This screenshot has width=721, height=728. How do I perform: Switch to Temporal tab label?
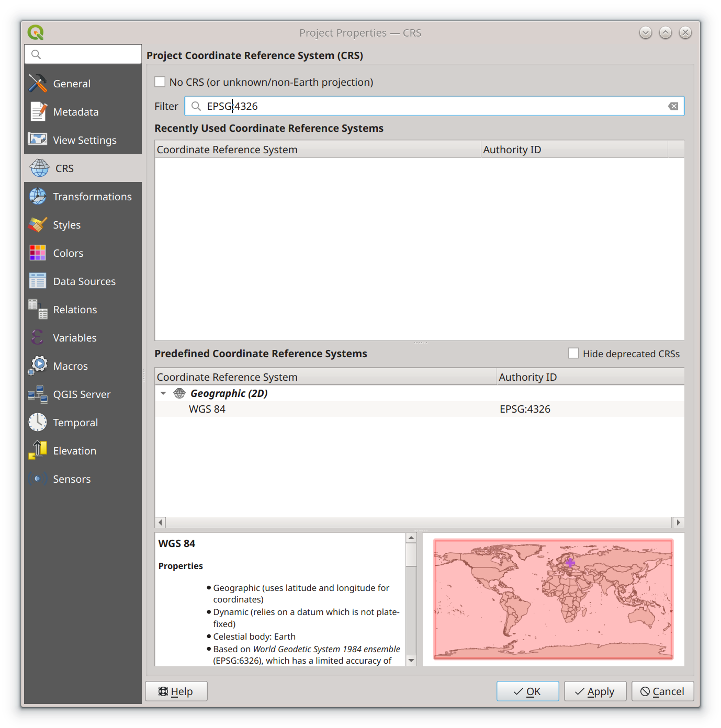75,423
